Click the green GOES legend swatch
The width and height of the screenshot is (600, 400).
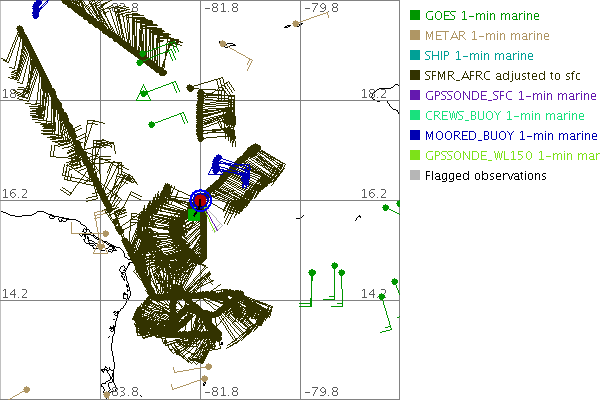click(415, 16)
